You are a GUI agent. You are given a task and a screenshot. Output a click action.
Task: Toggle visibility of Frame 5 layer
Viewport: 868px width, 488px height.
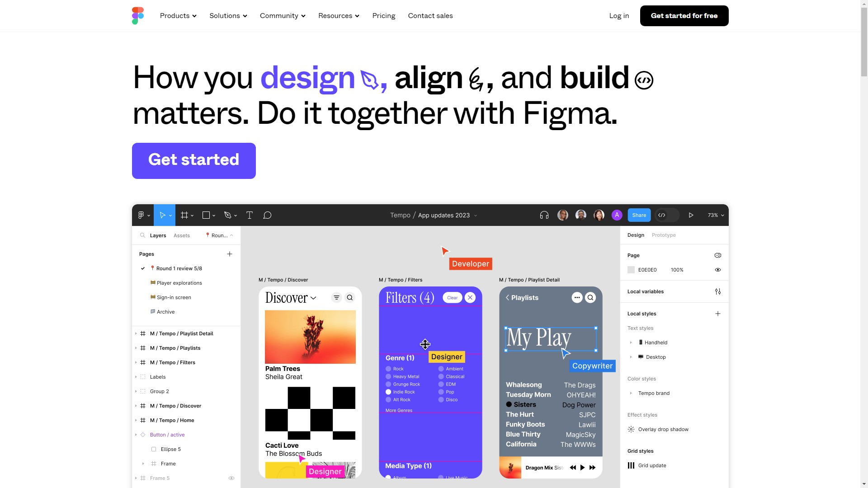click(232, 478)
